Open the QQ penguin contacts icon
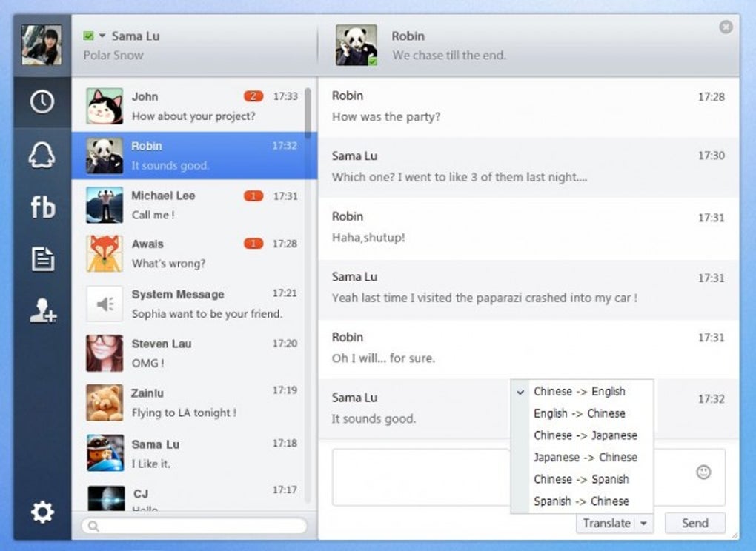 tap(42, 155)
